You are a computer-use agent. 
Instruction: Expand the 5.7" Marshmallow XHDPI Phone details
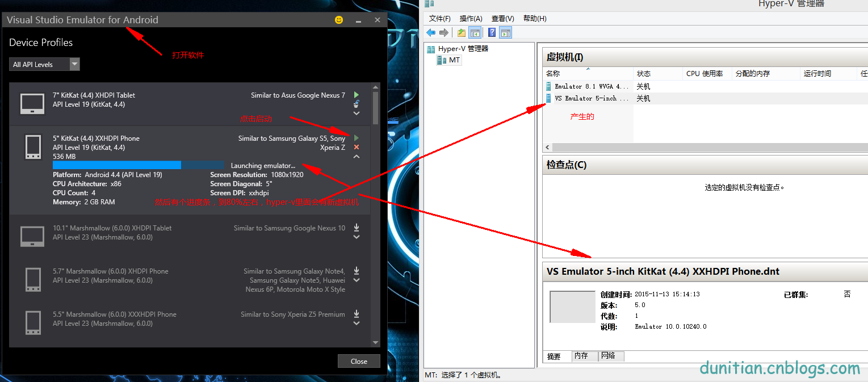[357, 280]
